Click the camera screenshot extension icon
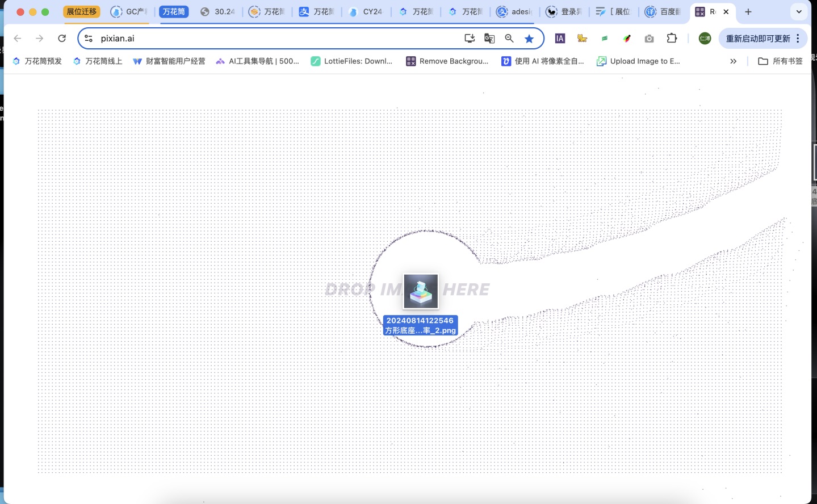817x504 pixels. pyautogui.click(x=649, y=39)
